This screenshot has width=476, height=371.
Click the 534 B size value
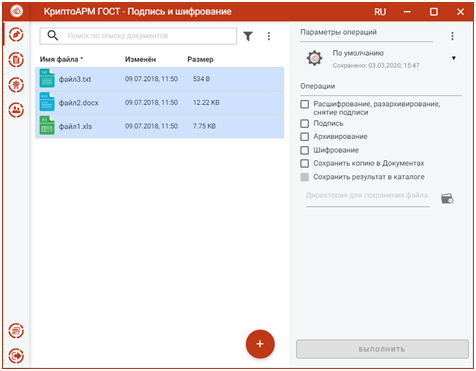tap(201, 79)
